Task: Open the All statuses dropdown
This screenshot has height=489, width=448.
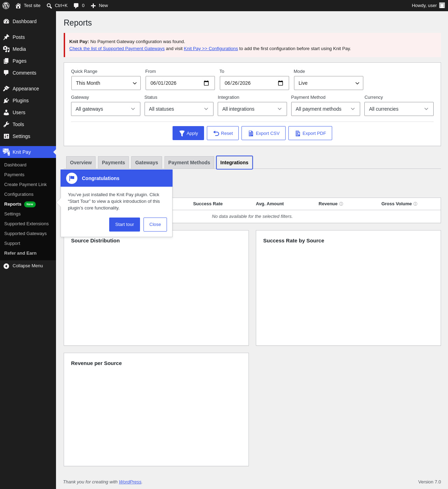Action: coord(179,109)
